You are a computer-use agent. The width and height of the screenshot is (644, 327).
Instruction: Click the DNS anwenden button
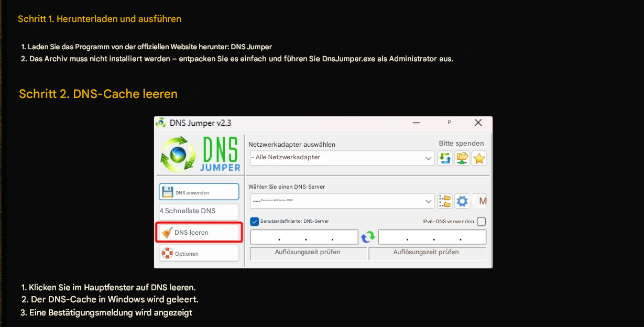coord(199,192)
